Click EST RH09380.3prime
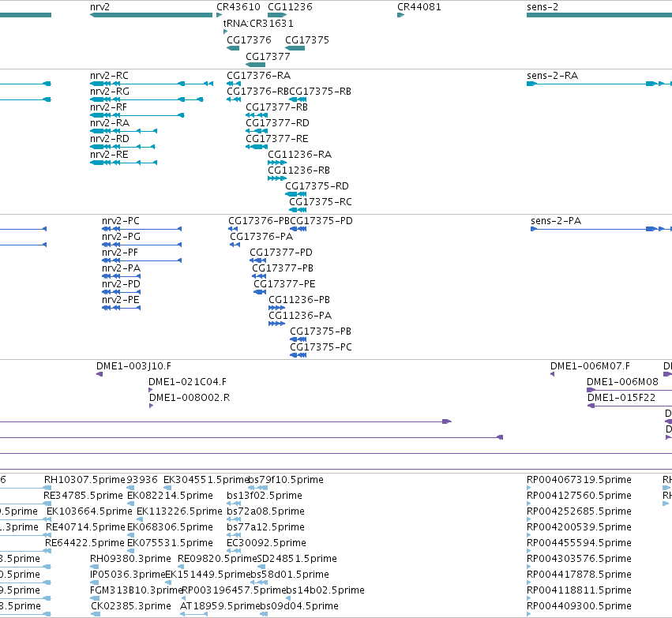The image size is (672, 618). [131, 559]
